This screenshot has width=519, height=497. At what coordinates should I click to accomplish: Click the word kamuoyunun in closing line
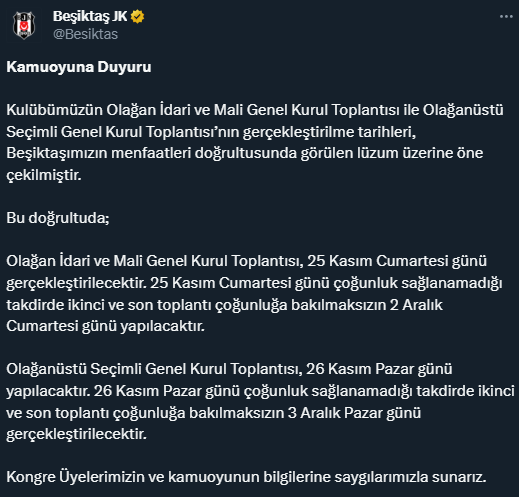click(214, 477)
